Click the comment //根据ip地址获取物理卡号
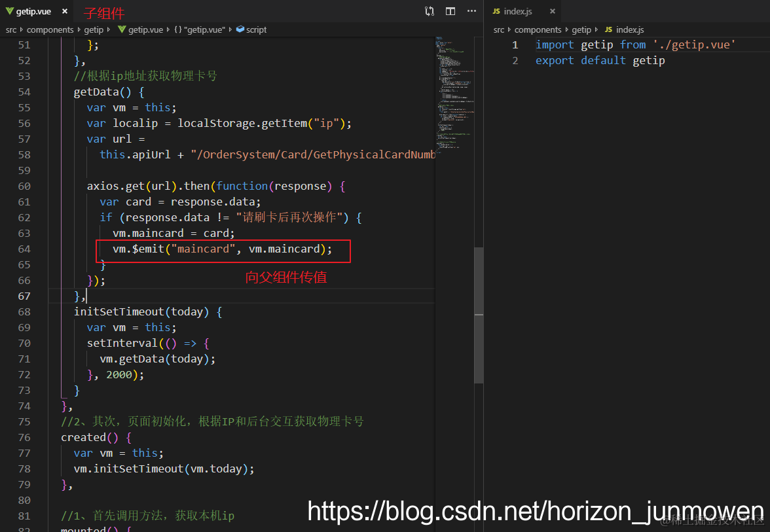 [145, 76]
